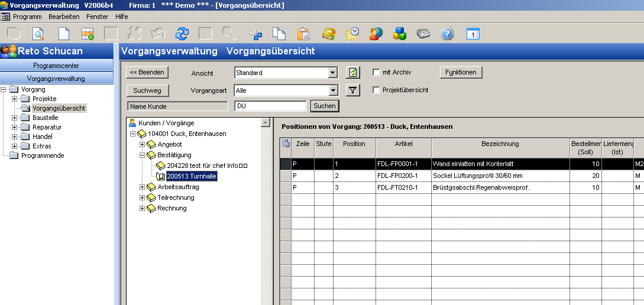
Task: Click the row selector of FDL-FT0210-1
Action: [286, 187]
